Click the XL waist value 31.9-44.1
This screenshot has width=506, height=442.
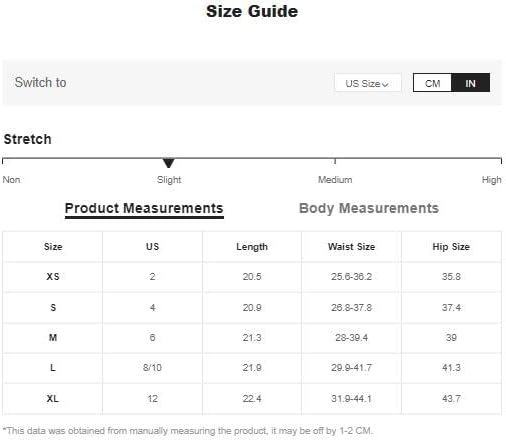click(351, 398)
